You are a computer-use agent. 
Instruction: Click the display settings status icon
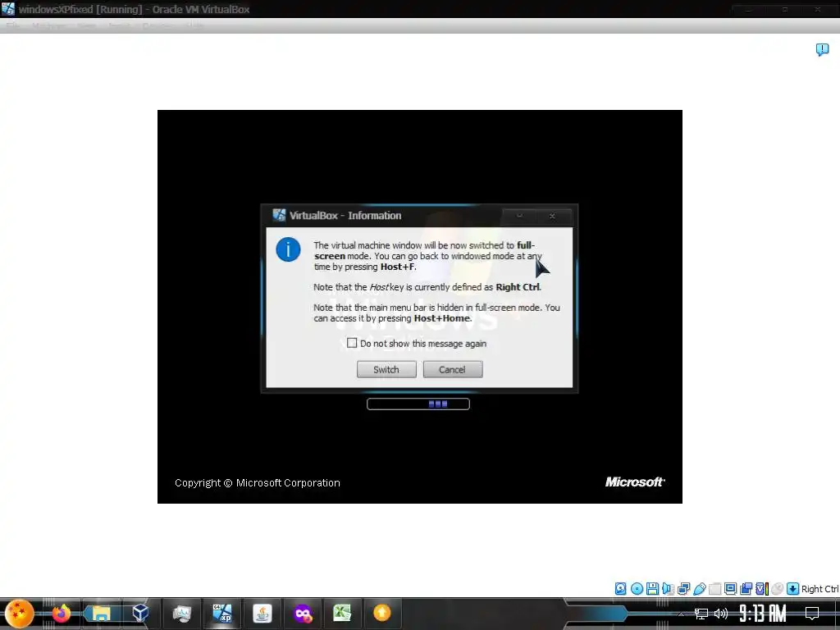(730, 589)
